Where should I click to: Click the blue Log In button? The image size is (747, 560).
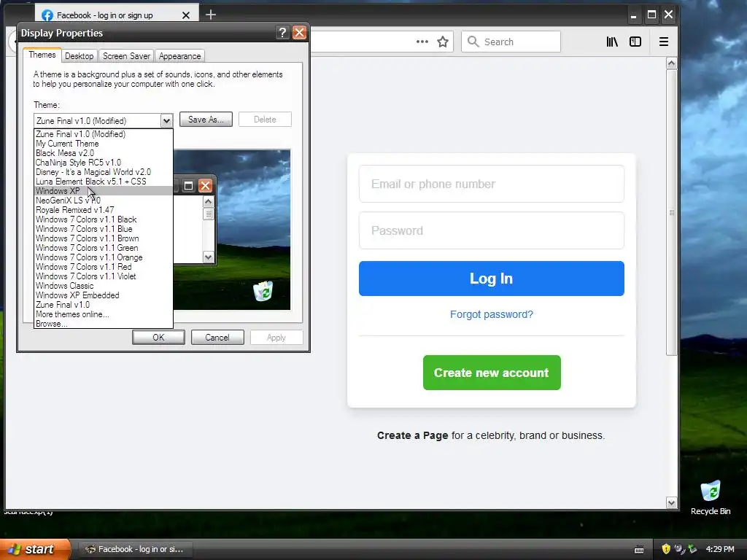[x=491, y=279]
